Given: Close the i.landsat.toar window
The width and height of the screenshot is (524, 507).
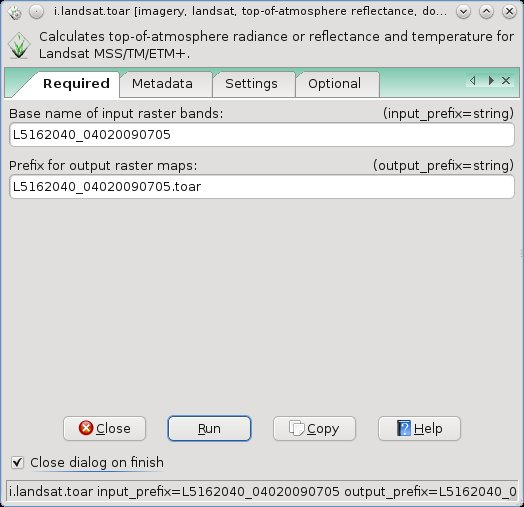Looking at the screenshot, I should tap(509, 12).
